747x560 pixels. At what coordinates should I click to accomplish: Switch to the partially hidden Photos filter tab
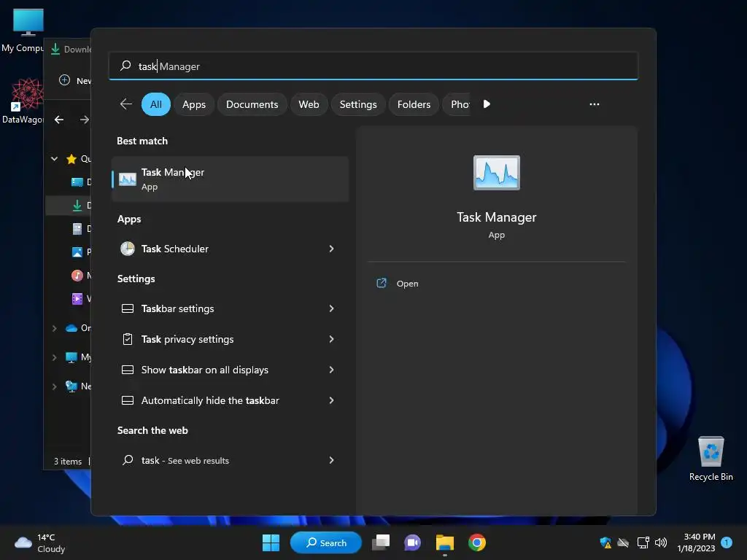457,104
